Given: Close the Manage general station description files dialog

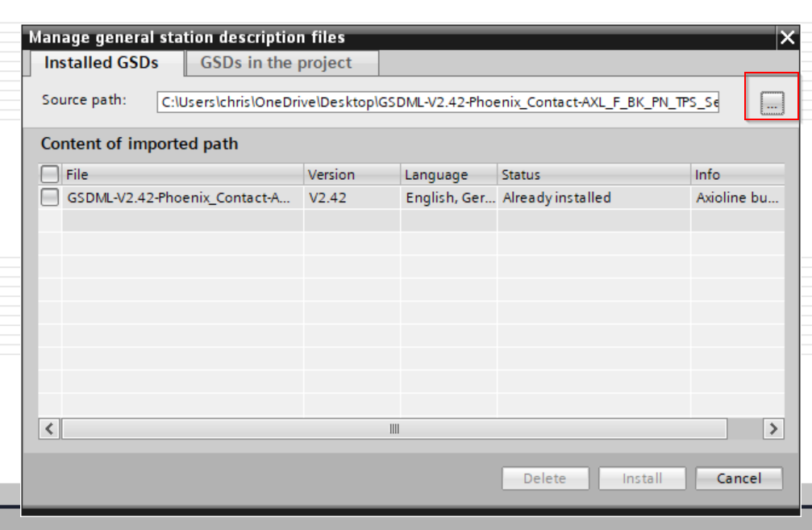Looking at the screenshot, I should pyautogui.click(x=787, y=37).
